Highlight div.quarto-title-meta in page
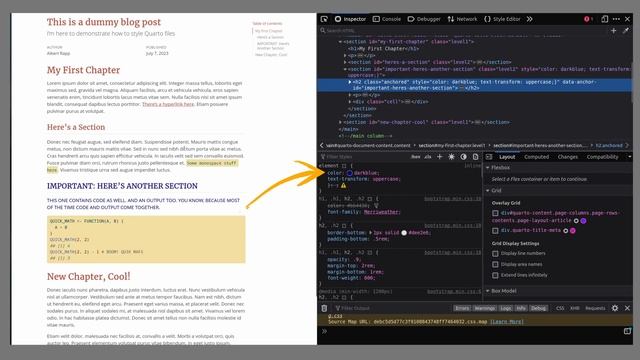This screenshot has width=640, height=360. pyautogui.click(x=565, y=231)
